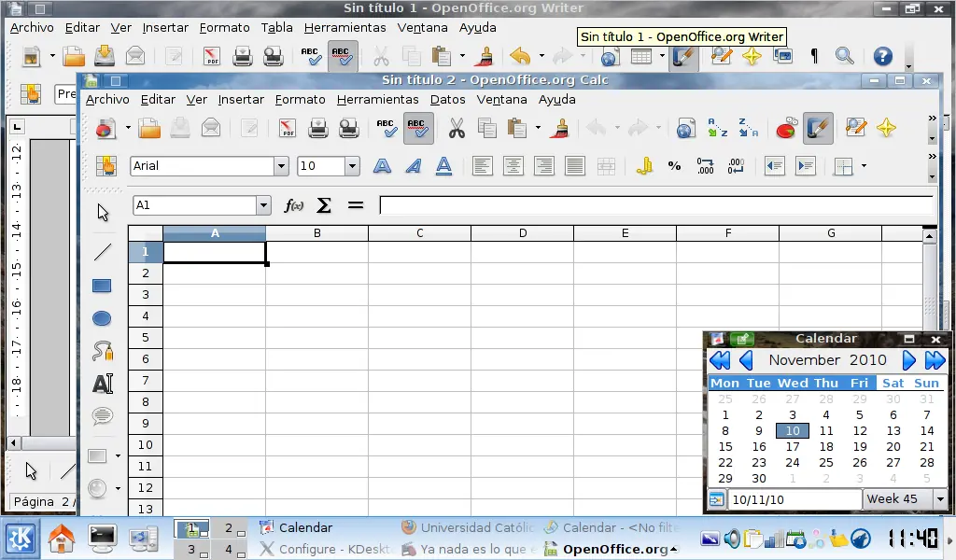Click calendar date field 10/11/10
This screenshot has width=956, height=560.
794,499
